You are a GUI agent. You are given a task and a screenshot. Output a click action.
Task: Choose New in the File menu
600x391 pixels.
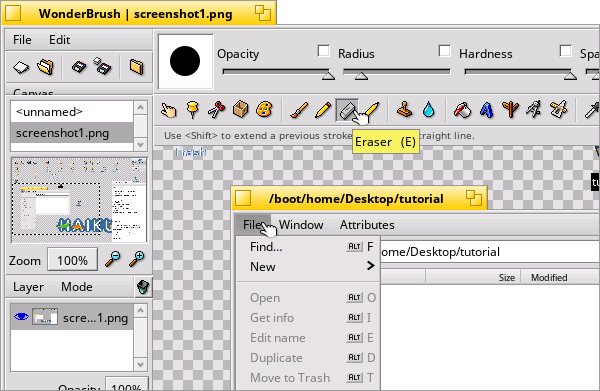pos(308,267)
